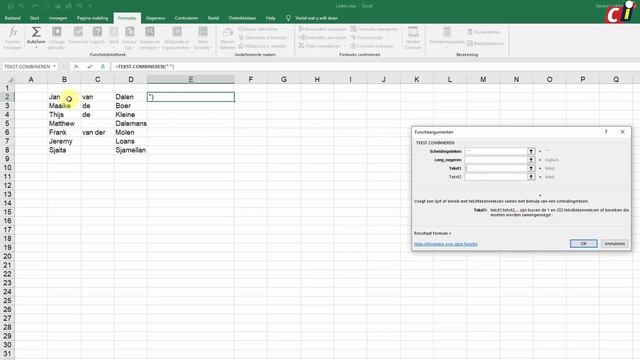
Task: Switch to the Start tab
Action: tap(35, 18)
